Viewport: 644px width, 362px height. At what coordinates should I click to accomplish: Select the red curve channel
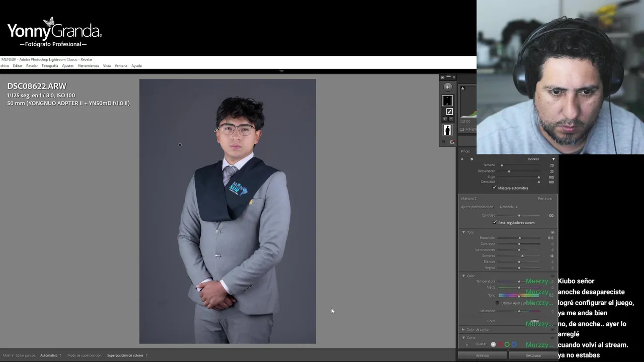[500, 344]
